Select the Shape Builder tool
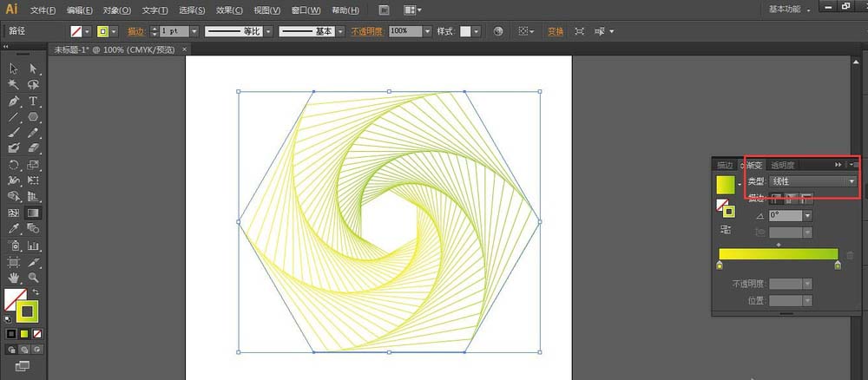 (14, 196)
